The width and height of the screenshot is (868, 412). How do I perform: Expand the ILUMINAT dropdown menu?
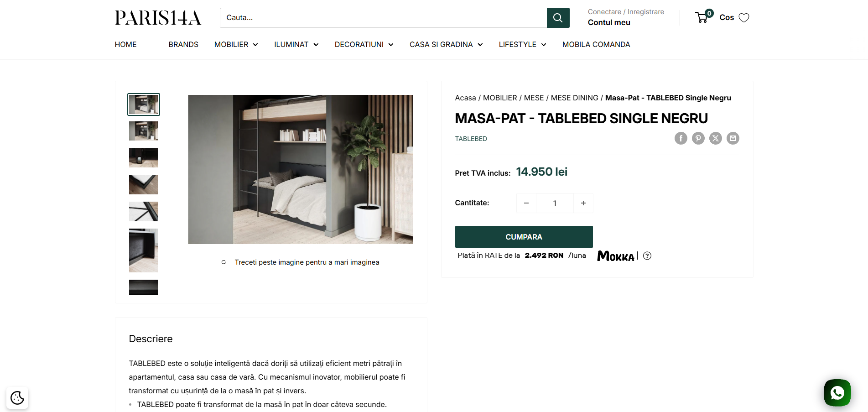(296, 45)
